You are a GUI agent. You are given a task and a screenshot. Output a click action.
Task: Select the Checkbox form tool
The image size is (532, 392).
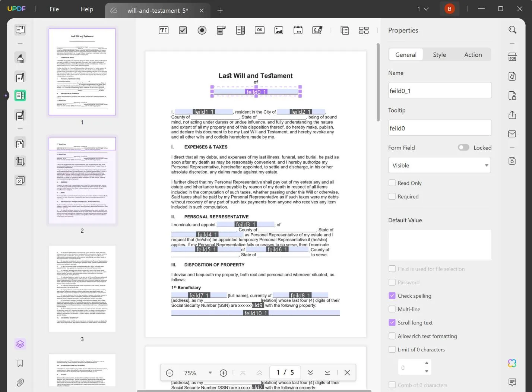pyautogui.click(x=183, y=31)
